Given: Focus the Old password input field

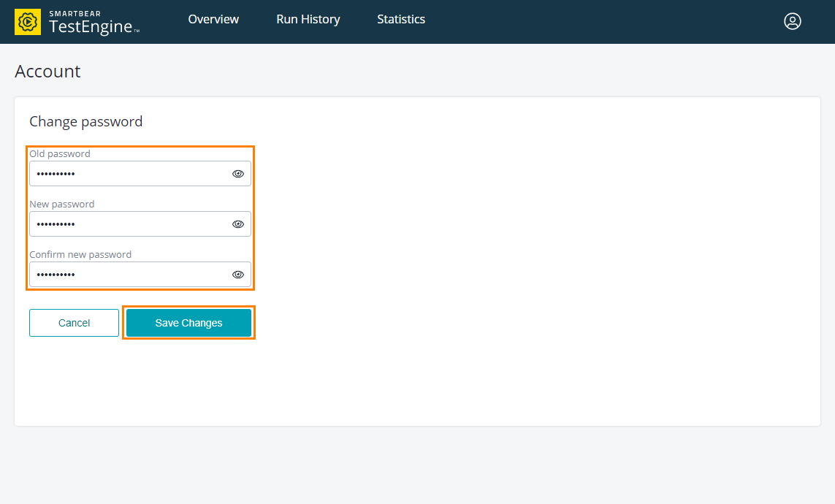Looking at the screenshot, I should tap(128, 174).
